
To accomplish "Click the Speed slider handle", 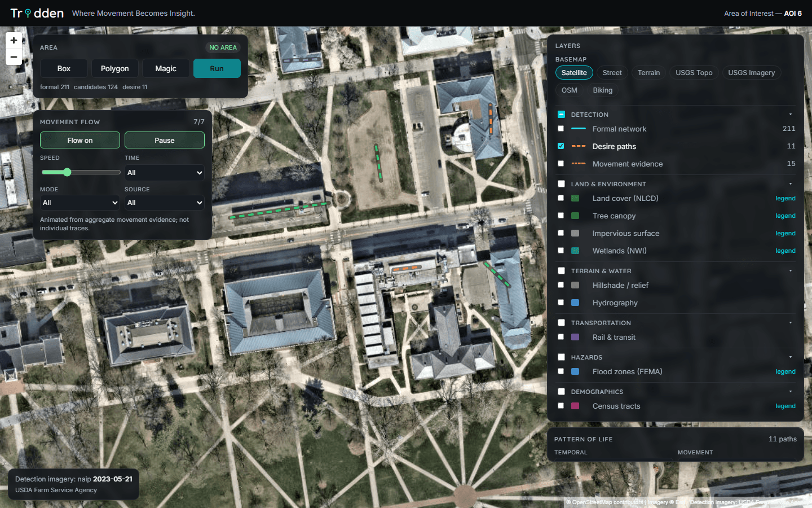I will [67, 172].
